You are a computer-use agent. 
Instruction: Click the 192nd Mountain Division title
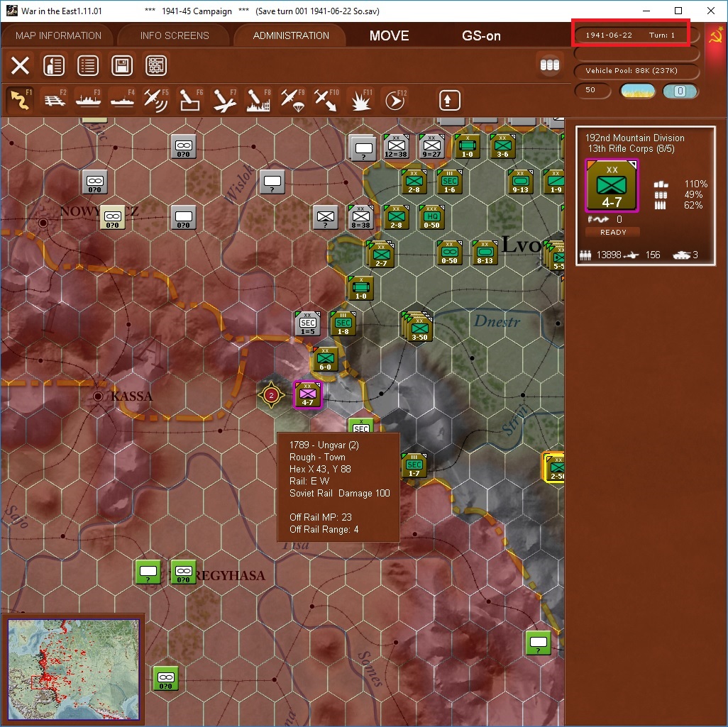pos(634,138)
